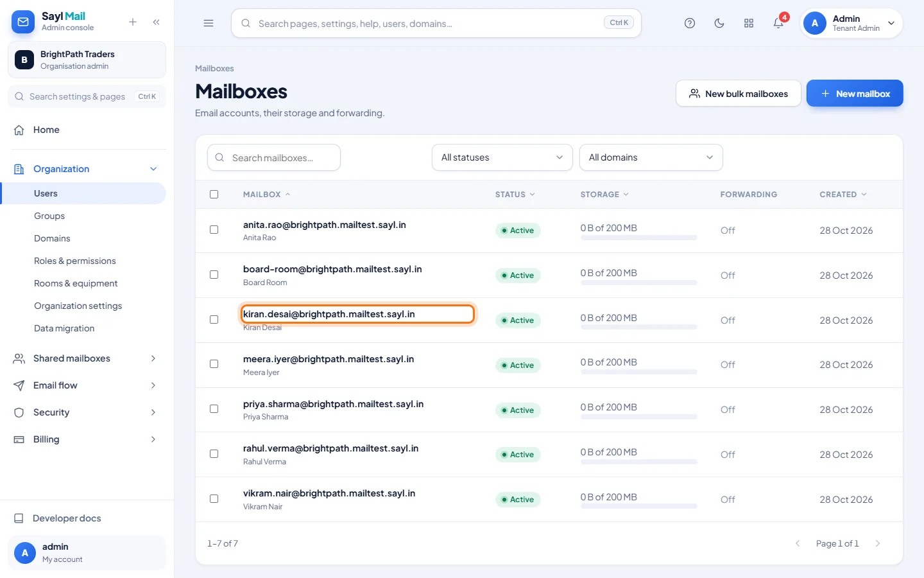Go to Domains in the sidebar
Image resolution: width=924 pixels, height=578 pixels.
click(52, 238)
